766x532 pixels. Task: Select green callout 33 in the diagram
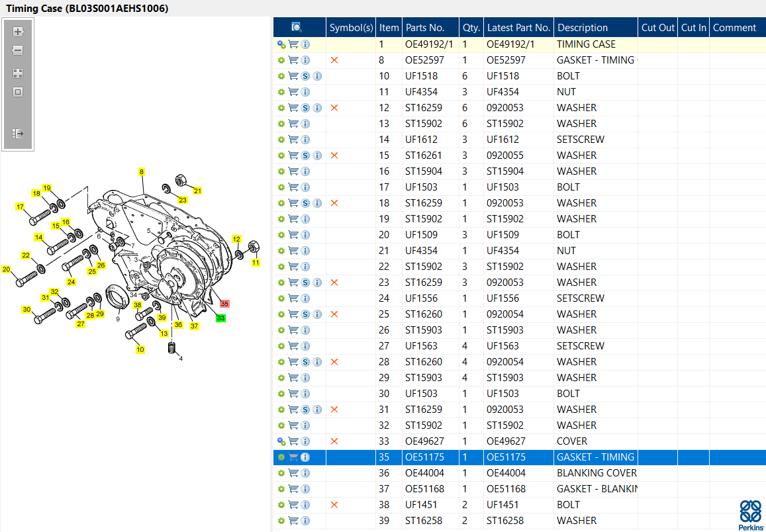click(x=220, y=318)
